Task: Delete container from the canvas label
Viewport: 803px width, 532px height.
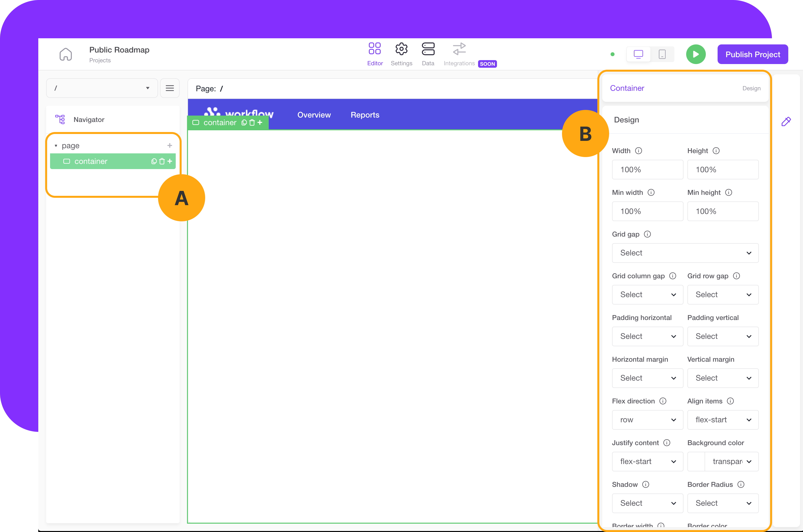Action: coord(252,122)
